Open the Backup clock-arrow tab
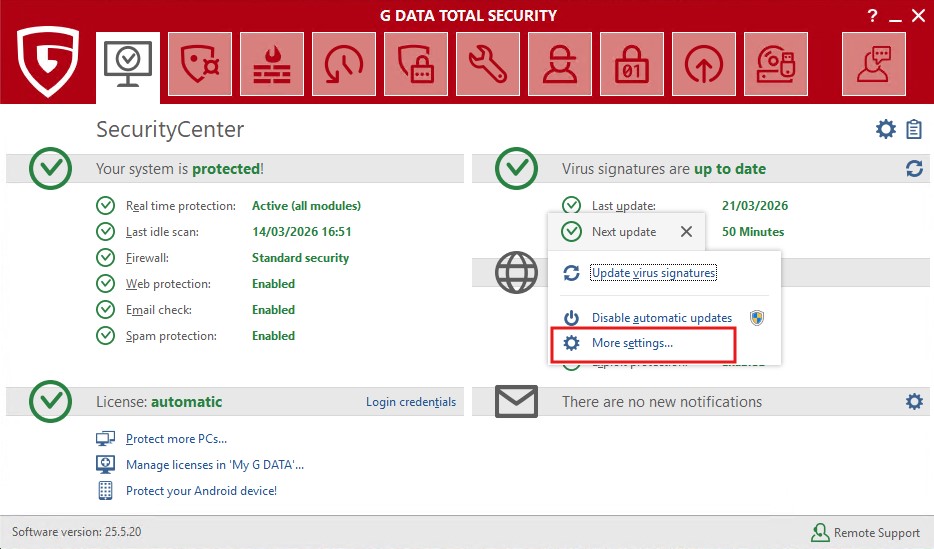 point(344,64)
